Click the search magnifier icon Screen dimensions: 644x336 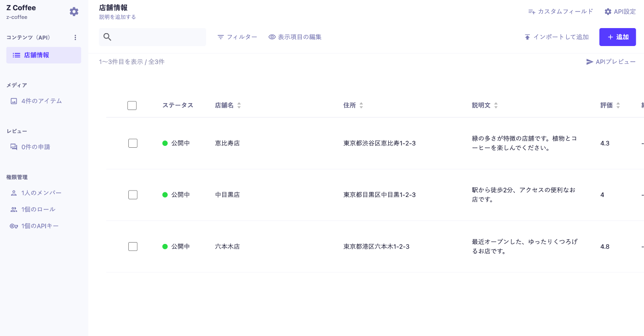pos(107,37)
